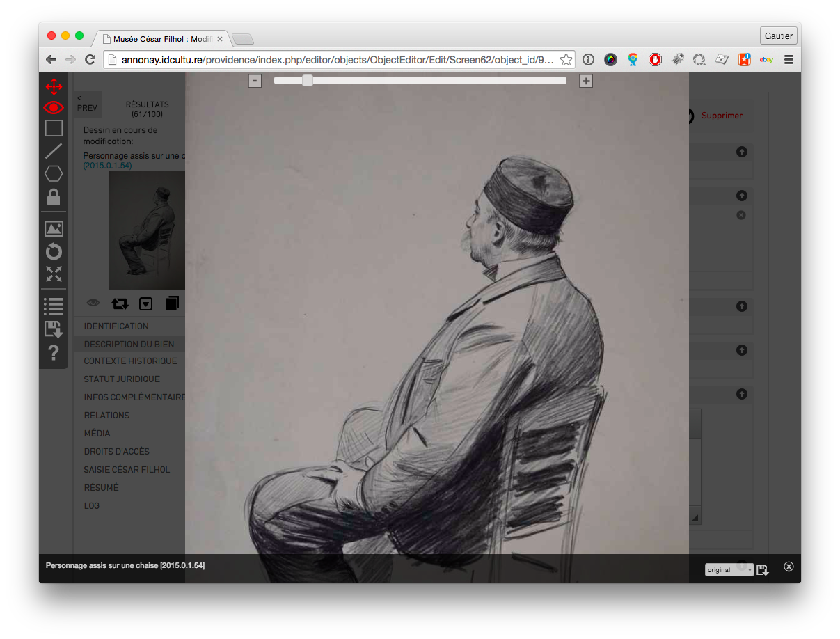Click the 1Password-style circle extension icon

[588, 60]
